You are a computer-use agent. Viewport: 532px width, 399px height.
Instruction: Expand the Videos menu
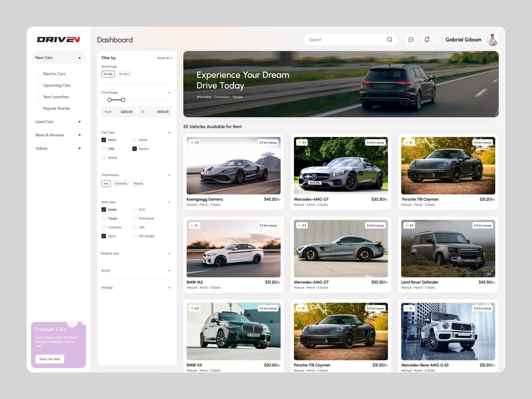tap(59, 148)
